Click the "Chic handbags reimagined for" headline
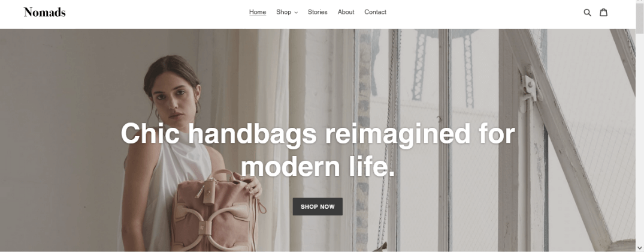The width and height of the screenshot is (644, 252). pyautogui.click(x=318, y=134)
